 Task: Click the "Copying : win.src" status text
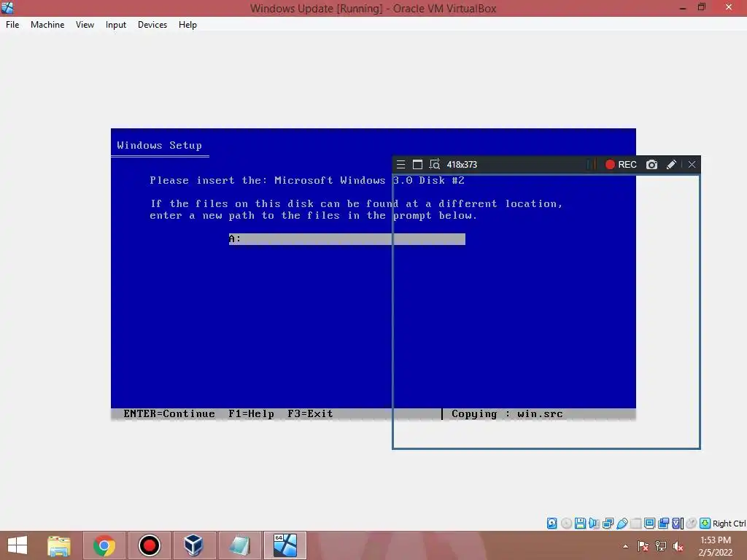pos(507,414)
